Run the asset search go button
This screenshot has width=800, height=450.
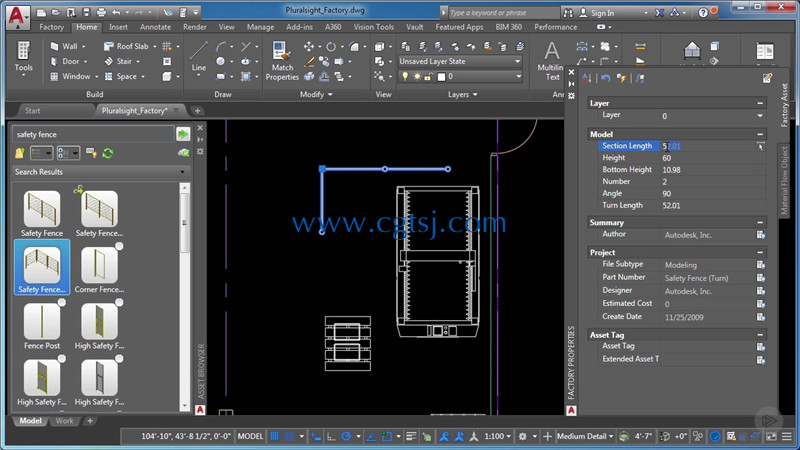pyautogui.click(x=183, y=134)
